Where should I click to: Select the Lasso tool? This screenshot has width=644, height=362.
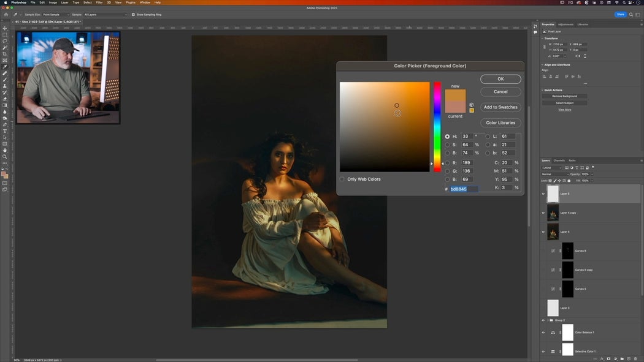4,40
